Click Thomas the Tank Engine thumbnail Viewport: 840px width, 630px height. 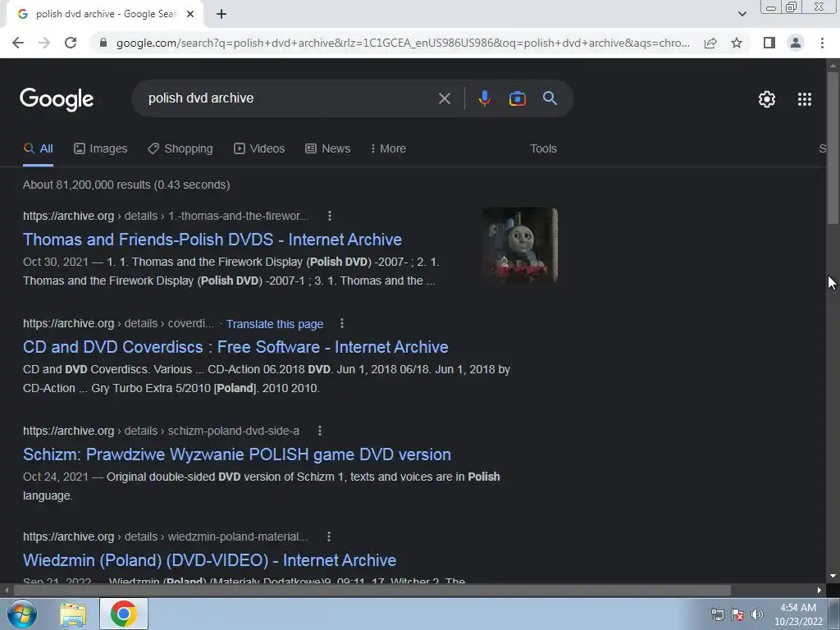pyautogui.click(x=520, y=244)
